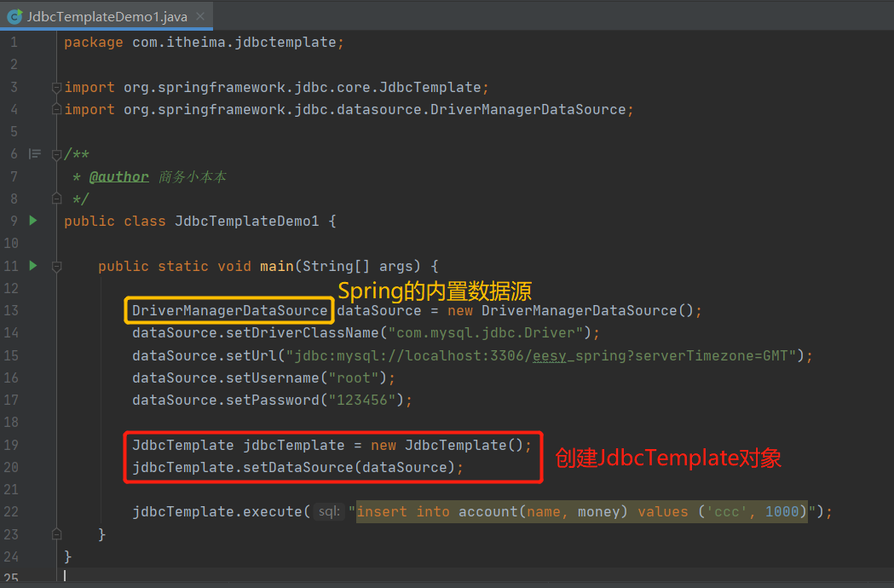Run the JdbcTemplateDemo1 class with the gutter arrow
Image resolution: width=894 pixels, height=588 pixels.
tap(33, 221)
